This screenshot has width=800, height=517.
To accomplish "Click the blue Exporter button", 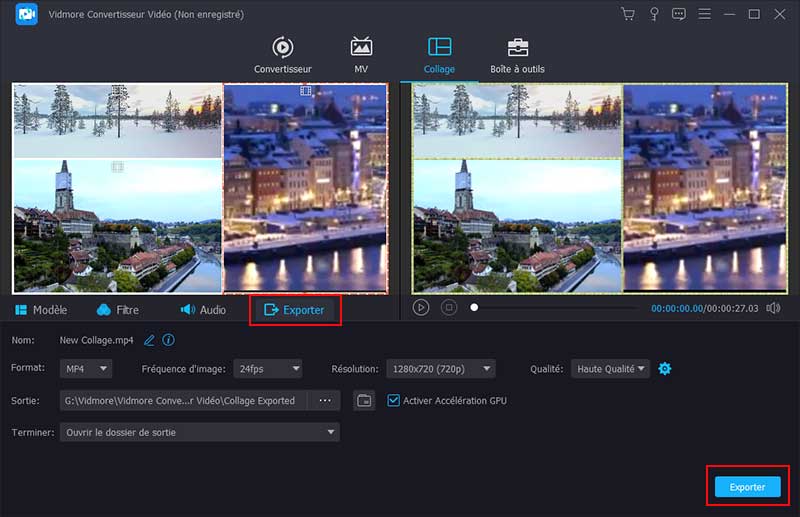I will [x=747, y=487].
